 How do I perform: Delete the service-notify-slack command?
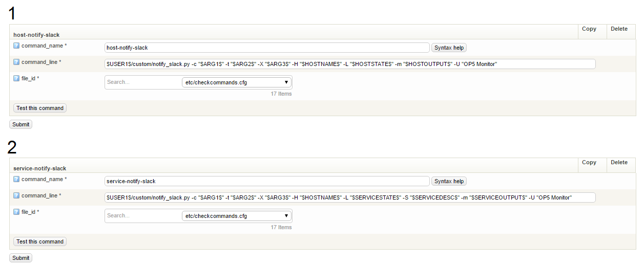point(619,163)
